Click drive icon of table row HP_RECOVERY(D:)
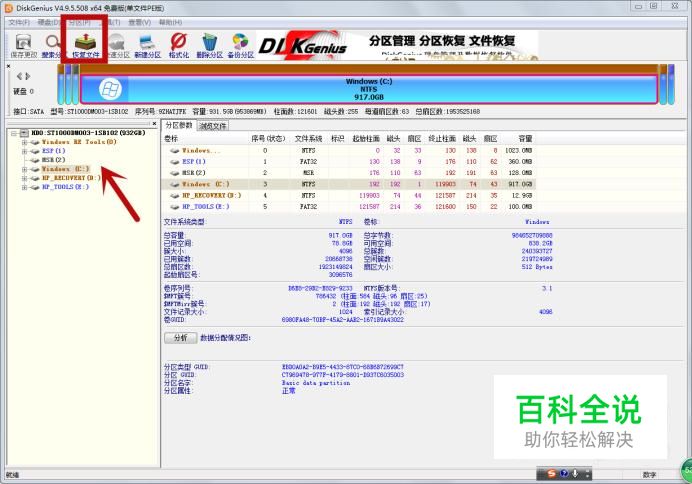Screen dimensions: 692x484 (175, 195)
